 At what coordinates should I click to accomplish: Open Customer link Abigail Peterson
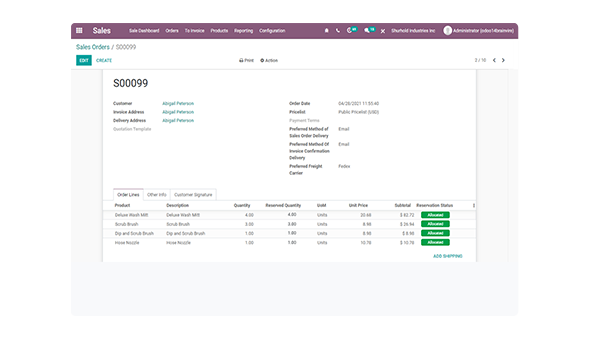coord(178,103)
